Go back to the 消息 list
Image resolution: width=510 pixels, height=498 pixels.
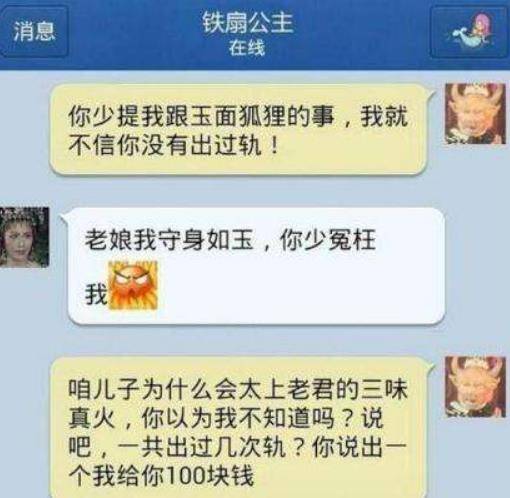coord(34,32)
